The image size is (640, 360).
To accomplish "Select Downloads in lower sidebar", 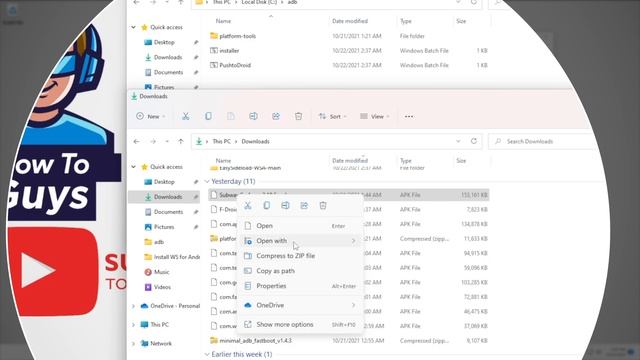I will pyautogui.click(x=164, y=197).
